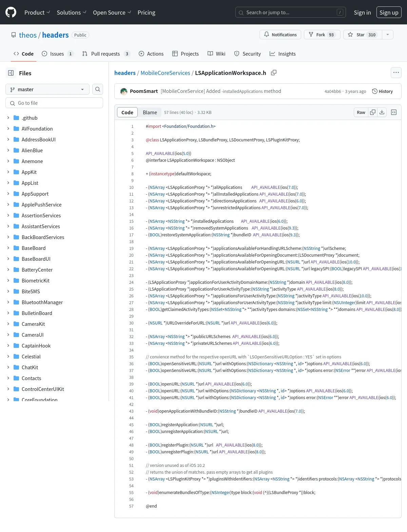Click the Search or jump to field

291,13
